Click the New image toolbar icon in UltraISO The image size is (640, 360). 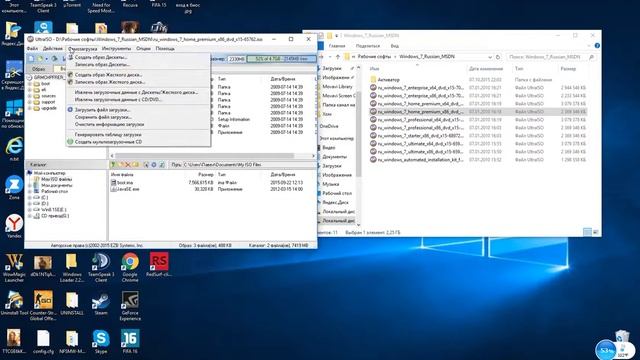pyautogui.click(x=31, y=59)
